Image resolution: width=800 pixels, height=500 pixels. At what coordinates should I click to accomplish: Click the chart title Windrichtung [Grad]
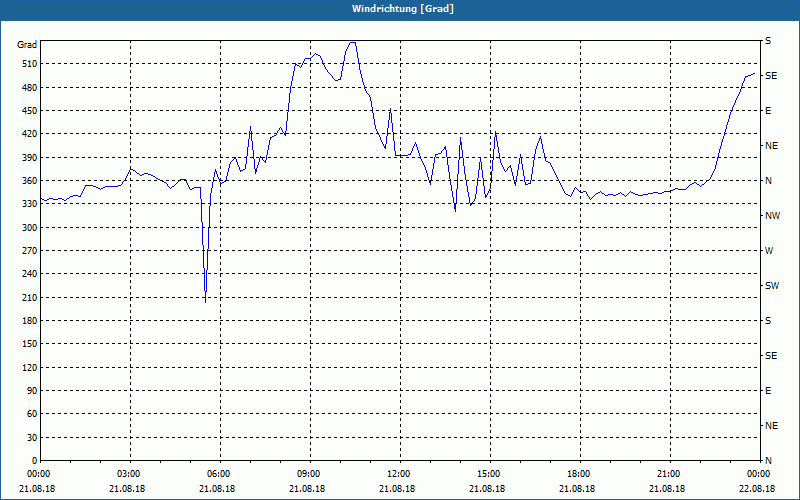pyautogui.click(x=403, y=9)
